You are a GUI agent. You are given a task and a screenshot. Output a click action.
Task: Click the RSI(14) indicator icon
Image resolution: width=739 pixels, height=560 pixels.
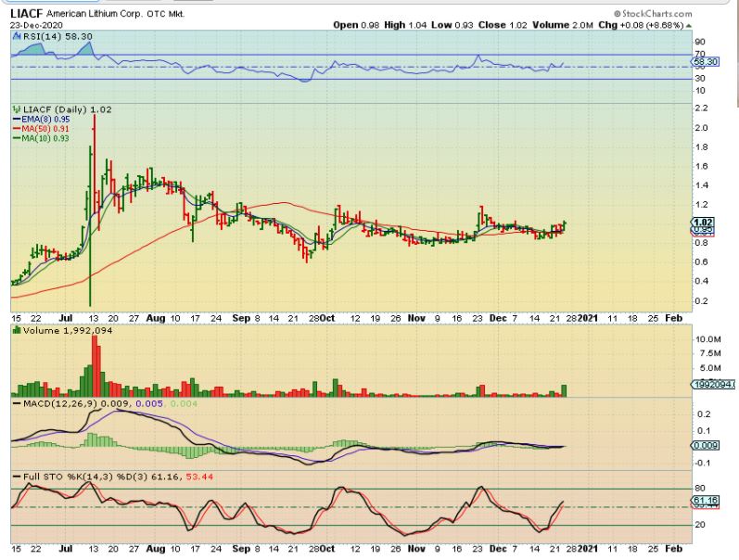(17, 36)
